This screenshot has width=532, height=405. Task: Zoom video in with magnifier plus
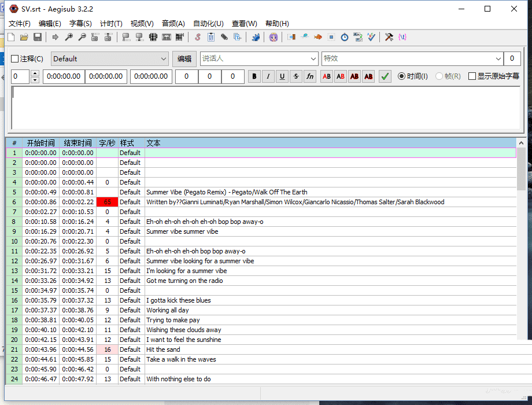pos(69,37)
